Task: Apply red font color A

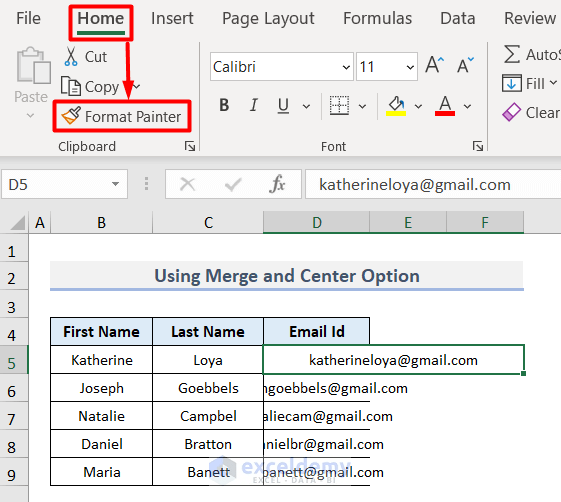Action: 445,106
